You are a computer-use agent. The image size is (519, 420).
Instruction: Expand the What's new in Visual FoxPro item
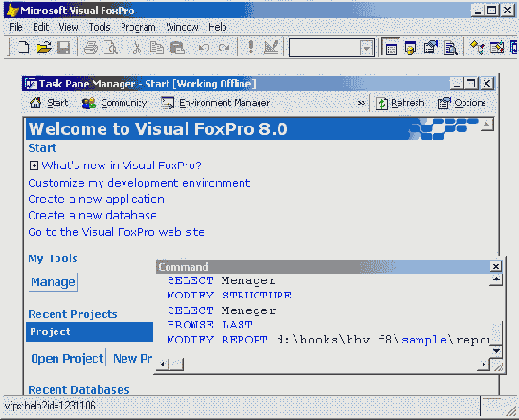tap(34, 166)
